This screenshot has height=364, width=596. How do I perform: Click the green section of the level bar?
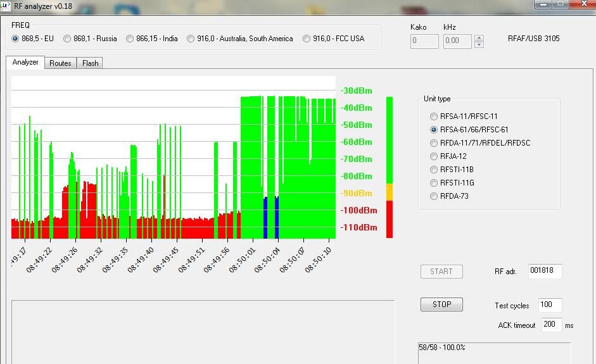390,140
